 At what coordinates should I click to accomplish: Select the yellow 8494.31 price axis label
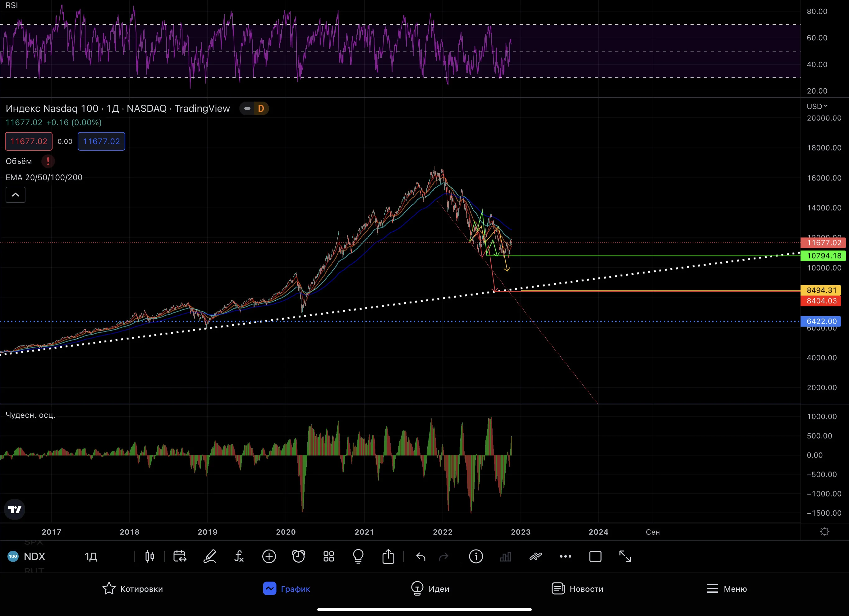click(820, 290)
